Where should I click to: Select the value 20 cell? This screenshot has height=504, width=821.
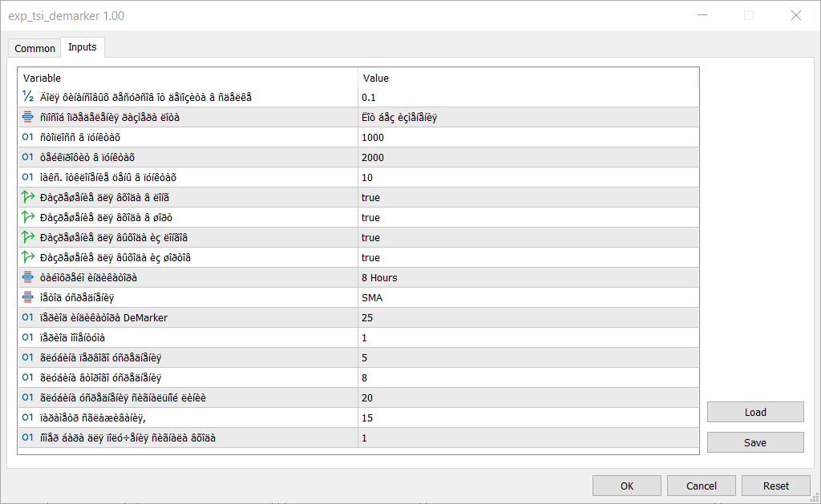528,397
